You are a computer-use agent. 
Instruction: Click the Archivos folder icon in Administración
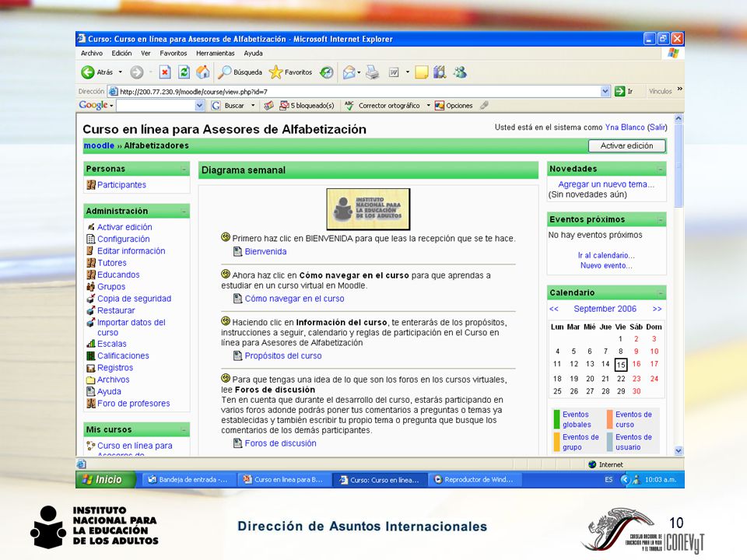click(90, 380)
